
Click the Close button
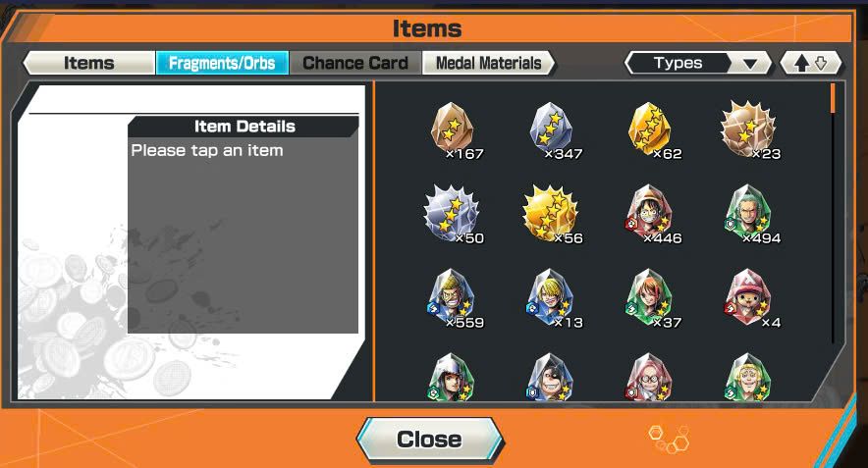pos(429,440)
